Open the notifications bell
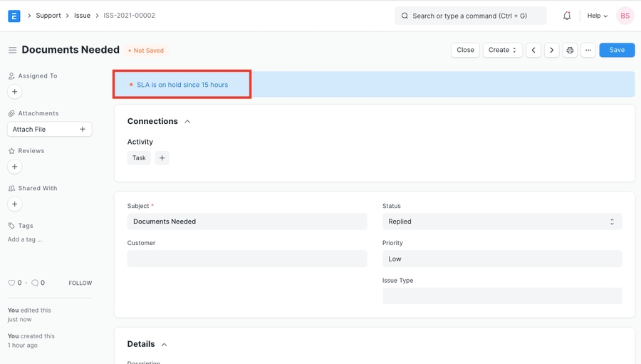This screenshot has width=641, height=364. coord(567,16)
